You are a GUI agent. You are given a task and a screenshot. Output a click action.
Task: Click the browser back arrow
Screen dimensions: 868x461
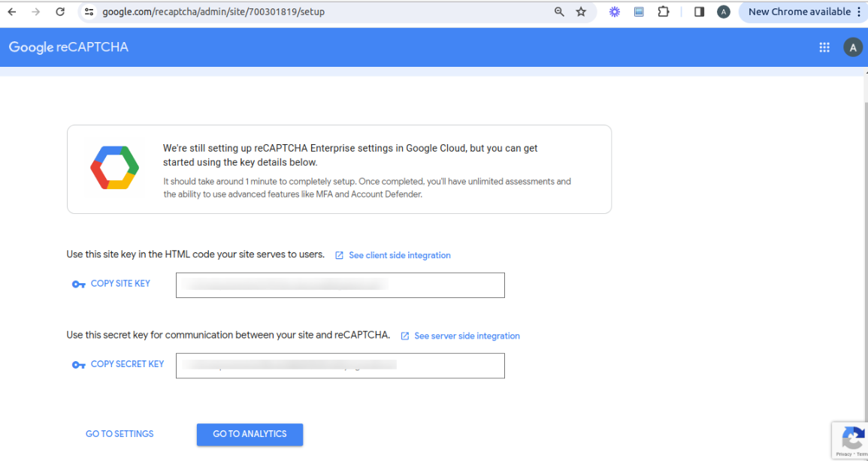(11, 12)
